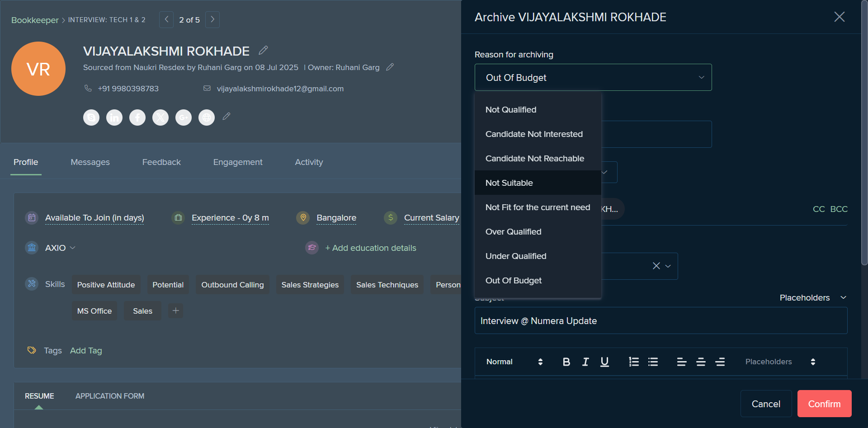The height and width of the screenshot is (428, 868).
Task: Open the Skype social profile icon
Action: pos(91,118)
